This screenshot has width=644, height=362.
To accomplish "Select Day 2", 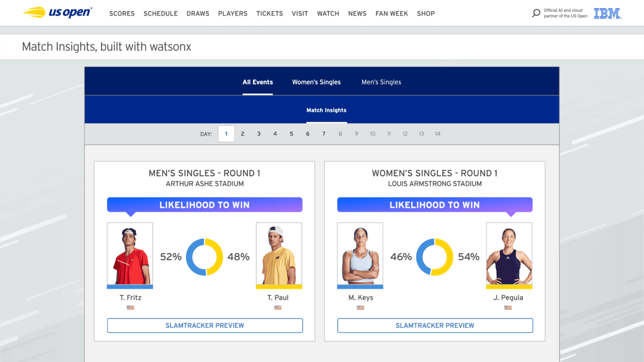I will [x=243, y=134].
